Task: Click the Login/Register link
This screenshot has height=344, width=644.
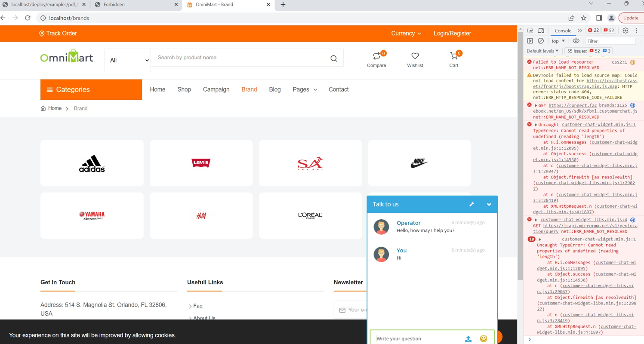Action: 452,34
